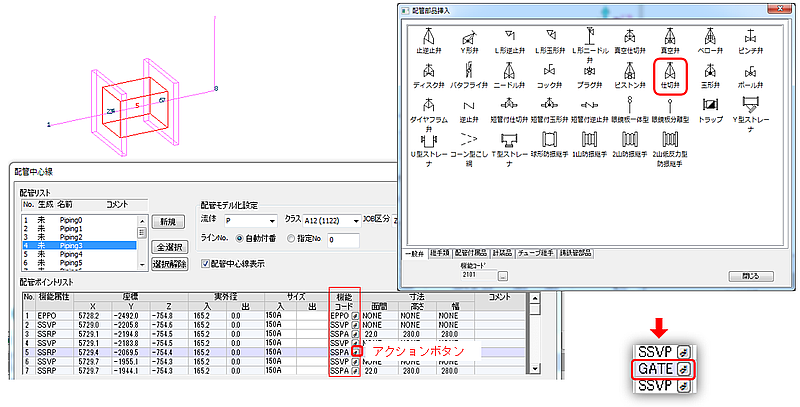Open the 計装品 tab
Viewport: 800px width, 407px height.
503,253
